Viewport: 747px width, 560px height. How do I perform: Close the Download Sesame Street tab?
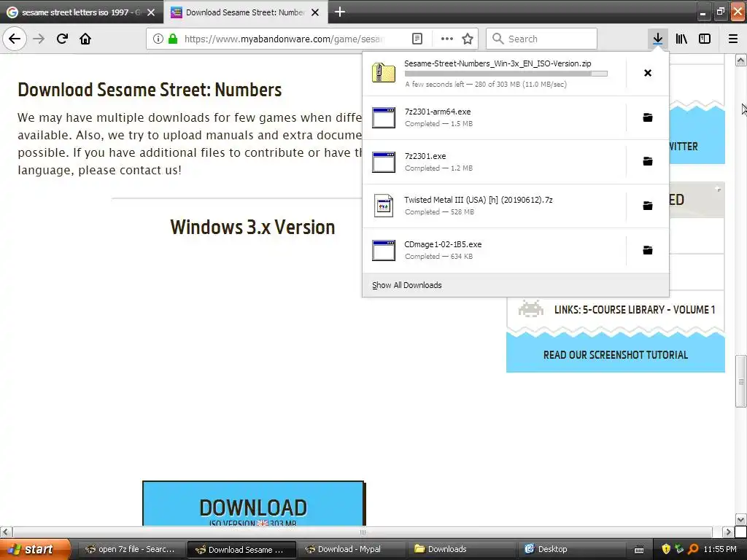click(x=315, y=12)
